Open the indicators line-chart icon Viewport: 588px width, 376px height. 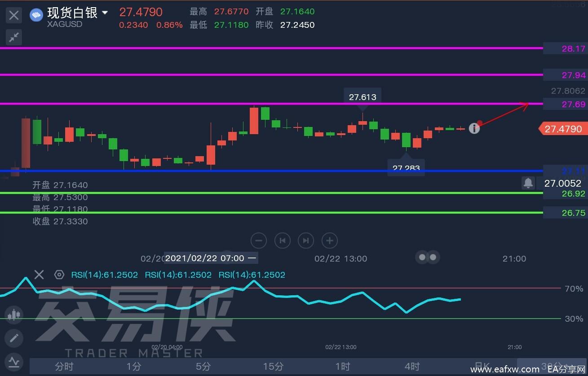14,361
